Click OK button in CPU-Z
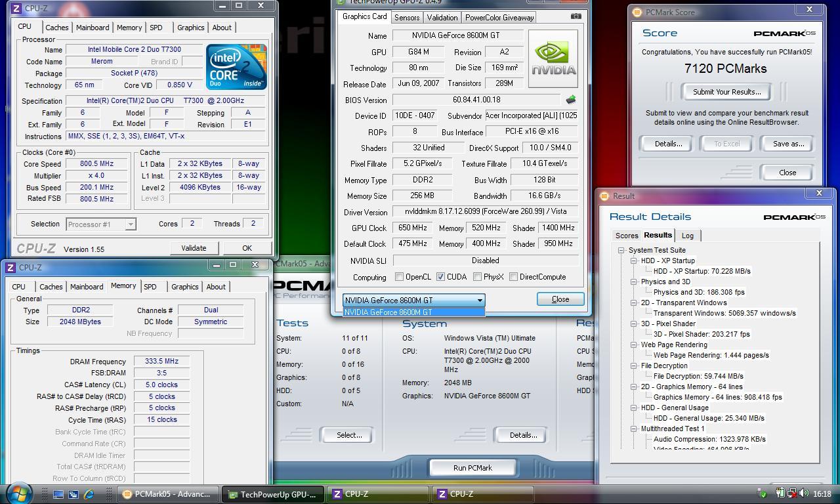840x504 pixels. pos(247,248)
